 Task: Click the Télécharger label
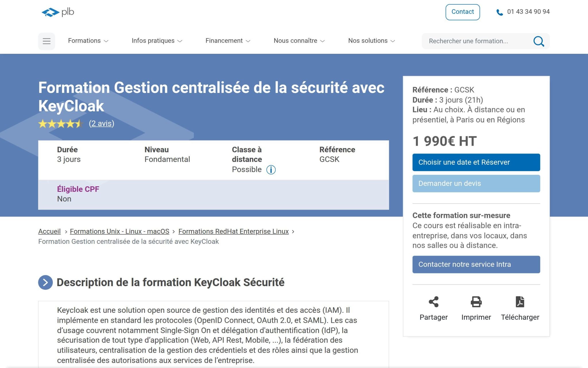click(520, 317)
